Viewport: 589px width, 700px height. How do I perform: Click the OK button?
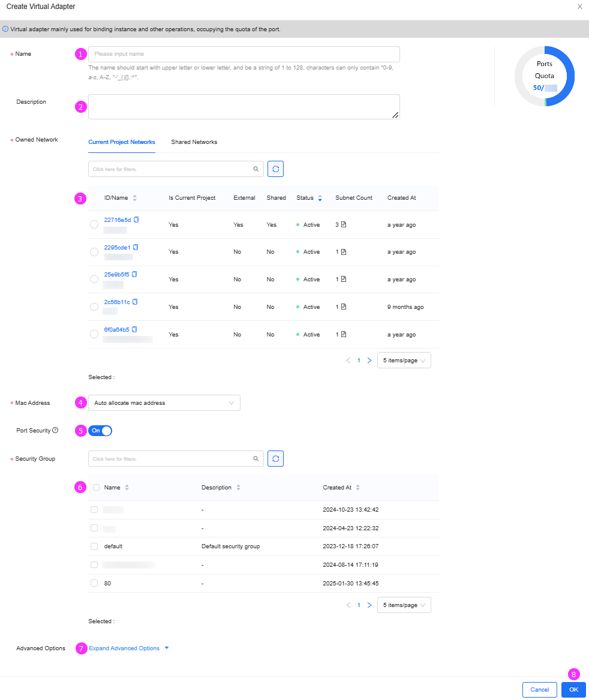coord(573,690)
